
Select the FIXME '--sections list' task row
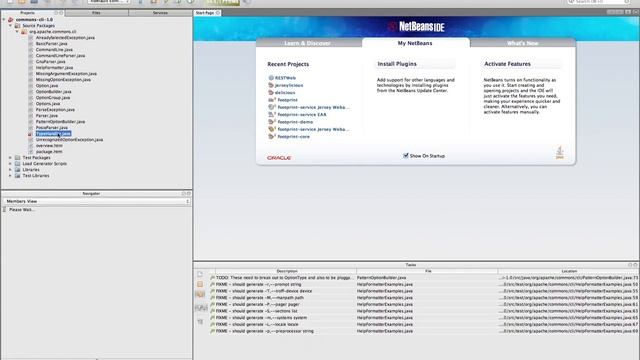[x=424, y=311]
